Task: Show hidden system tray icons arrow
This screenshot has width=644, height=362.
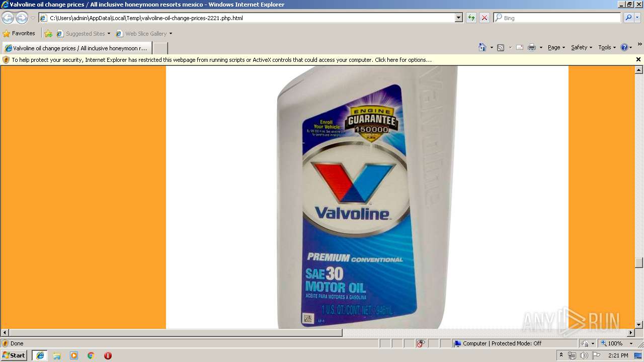Action: (x=561, y=355)
